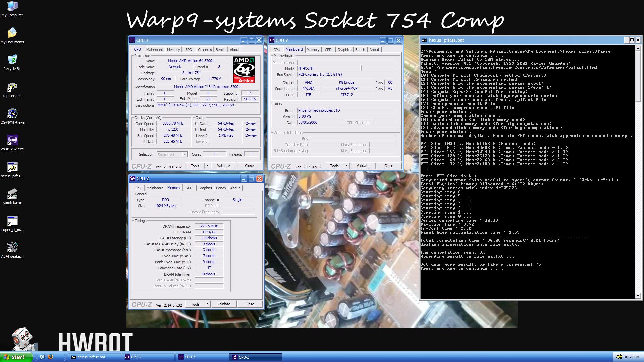The width and height of the screenshot is (644, 362).
Task: Select CG-NVNF4.exe desktop icon
Action: click(12, 116)
